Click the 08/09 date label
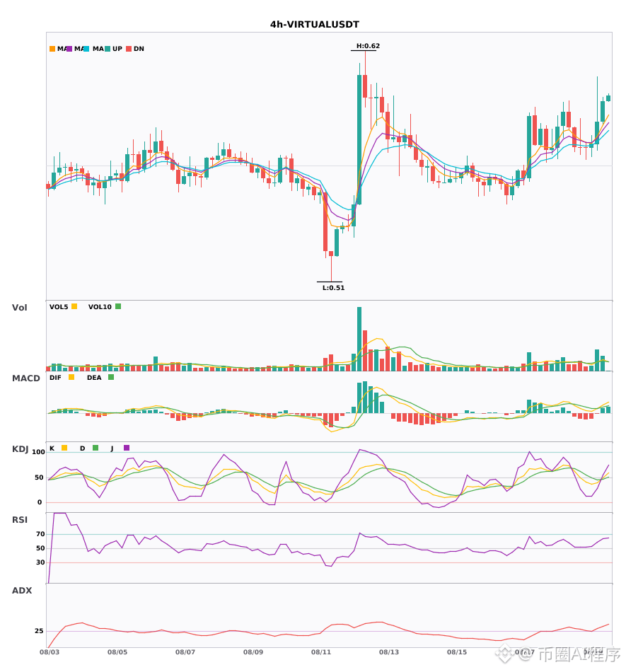 [x=253, y=652]
